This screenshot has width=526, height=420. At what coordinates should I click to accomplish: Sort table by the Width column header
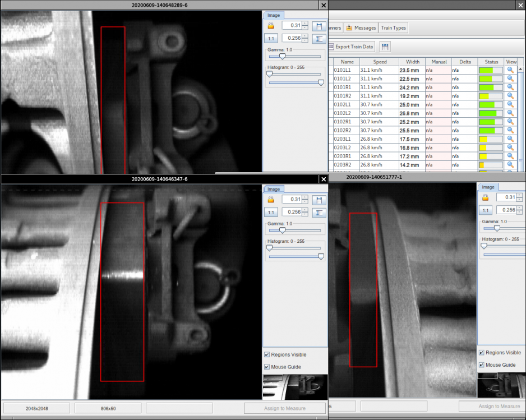[412, 62]
